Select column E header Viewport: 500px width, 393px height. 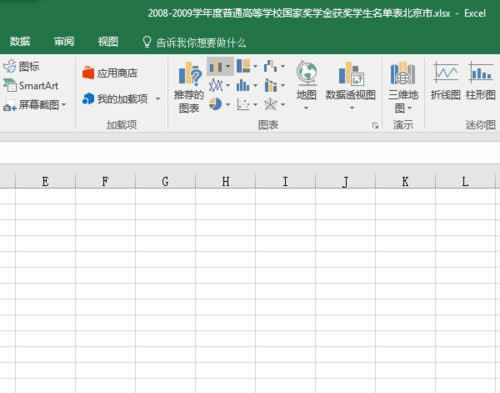[x=45, y=182]
